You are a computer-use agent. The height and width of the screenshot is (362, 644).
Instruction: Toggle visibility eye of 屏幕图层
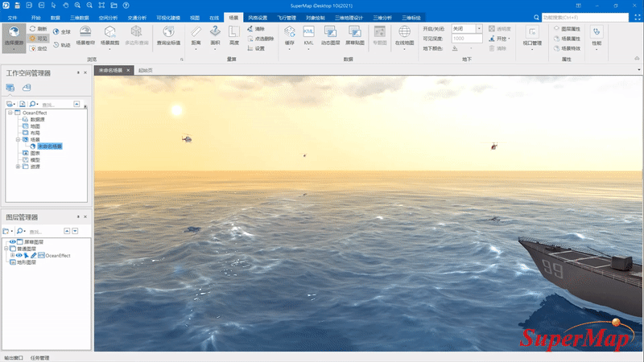tap(13, 242)
